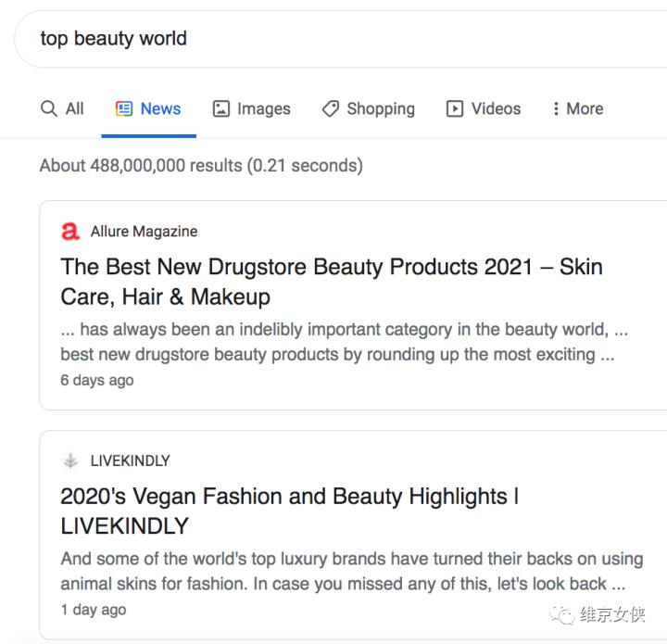Open '2020's Vegan Fashion and Beauty Highlights' article
The width and height of the screenshot is (667, 644).
(x=290, y=511)
